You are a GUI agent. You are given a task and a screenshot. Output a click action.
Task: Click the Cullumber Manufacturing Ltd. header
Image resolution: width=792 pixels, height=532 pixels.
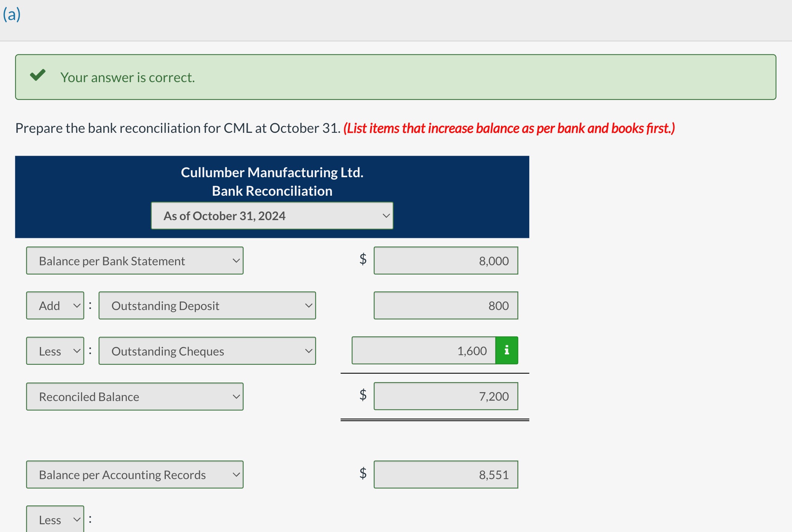pos(272,172)
